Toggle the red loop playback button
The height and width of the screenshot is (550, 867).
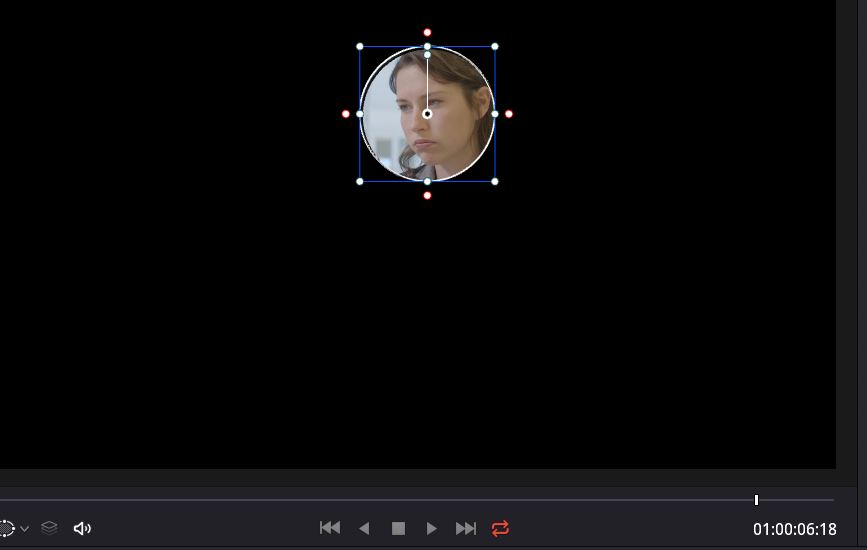pos(500,528)
